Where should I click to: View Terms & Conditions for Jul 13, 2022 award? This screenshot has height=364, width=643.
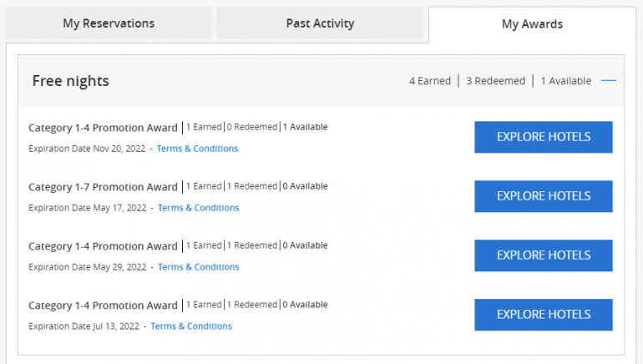pos(191,326)
